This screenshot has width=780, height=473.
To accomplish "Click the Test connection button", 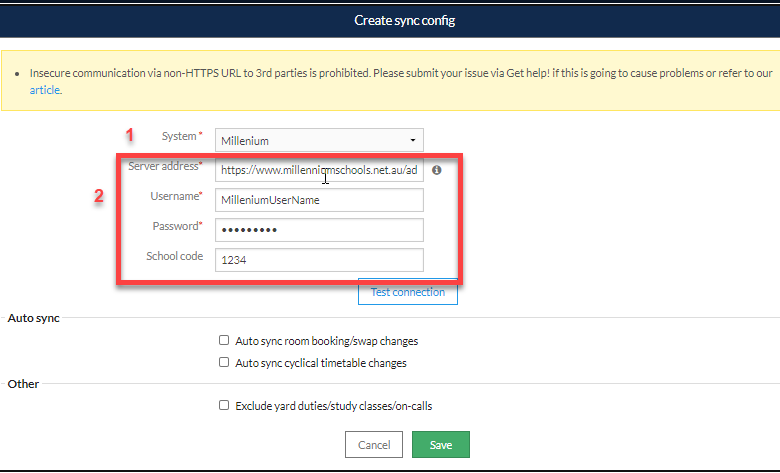I will (x=408, y=292).
